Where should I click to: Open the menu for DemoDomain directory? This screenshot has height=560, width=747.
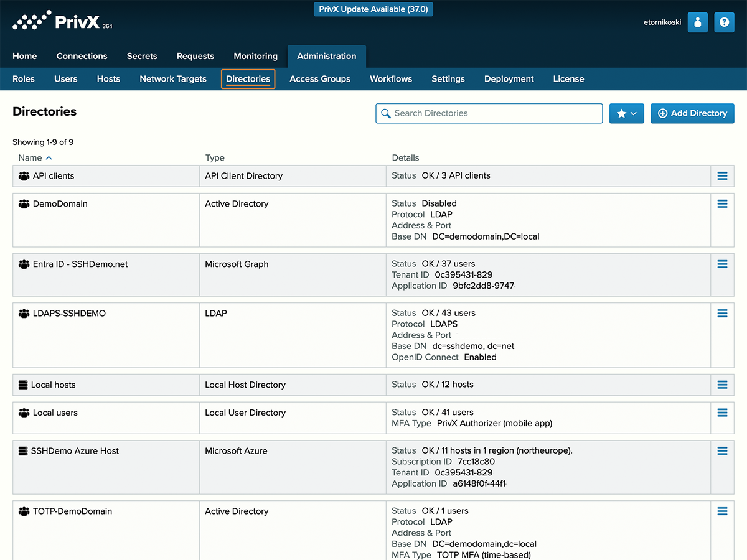click(722, 203)
